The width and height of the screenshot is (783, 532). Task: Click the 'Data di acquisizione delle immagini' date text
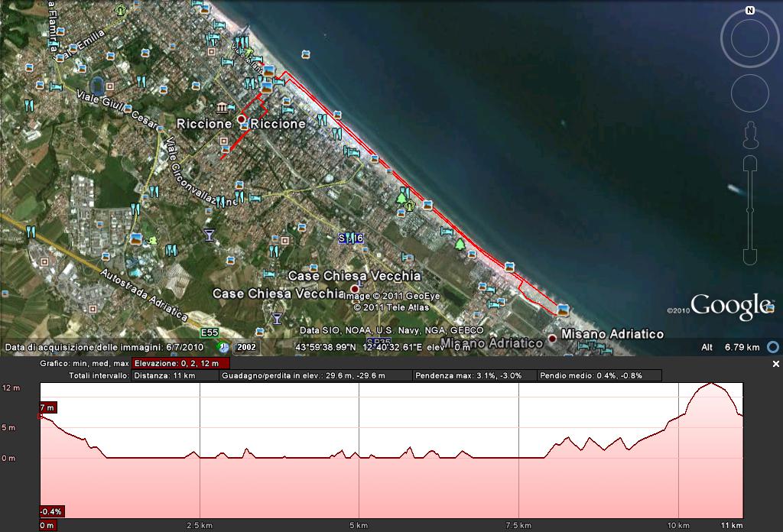pyautogui.click(x=104, y=347)
